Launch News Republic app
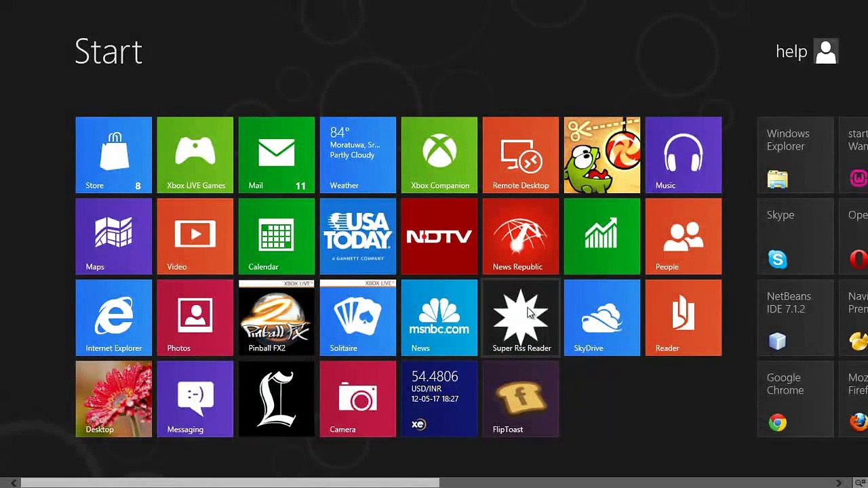 pos(520,237)
